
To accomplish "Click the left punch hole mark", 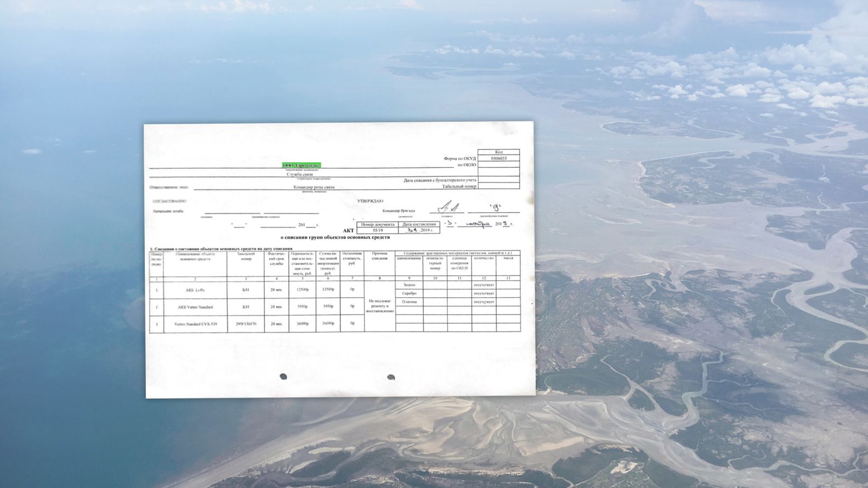I will pyautogui.click(x=283, y=376).
